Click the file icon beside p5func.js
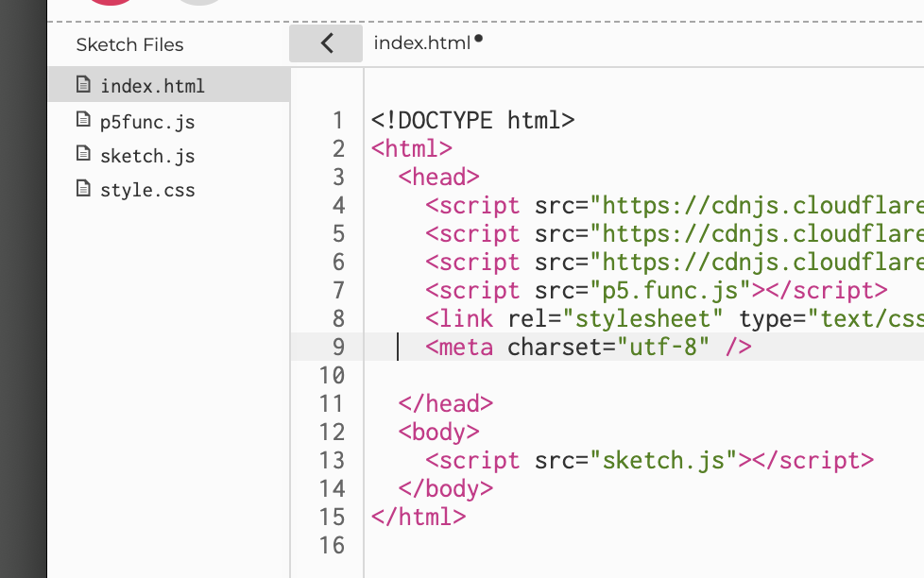Image resolution: width=924 pixels, height=578 pixels. tap(84, 120)
